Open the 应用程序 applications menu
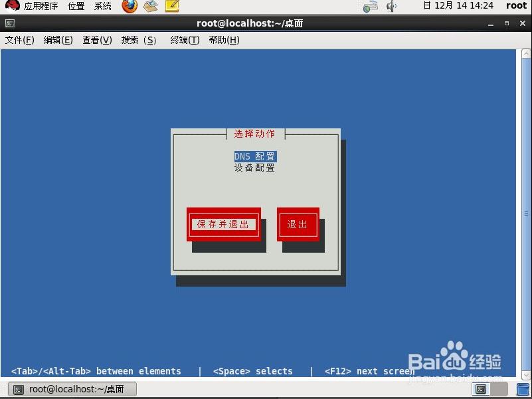 [42, 6]
